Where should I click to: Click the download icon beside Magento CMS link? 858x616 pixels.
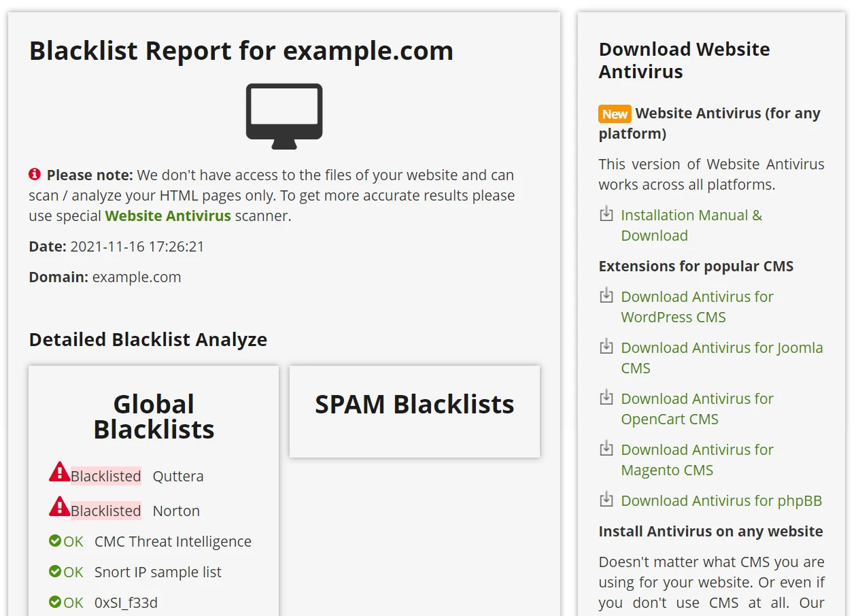click(606, 449)
